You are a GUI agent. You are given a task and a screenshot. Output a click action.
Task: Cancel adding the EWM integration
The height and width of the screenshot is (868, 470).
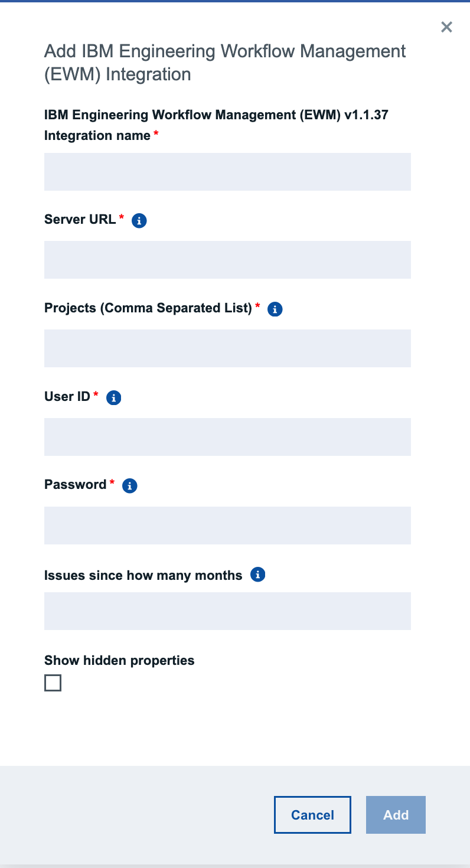point(312,815)
